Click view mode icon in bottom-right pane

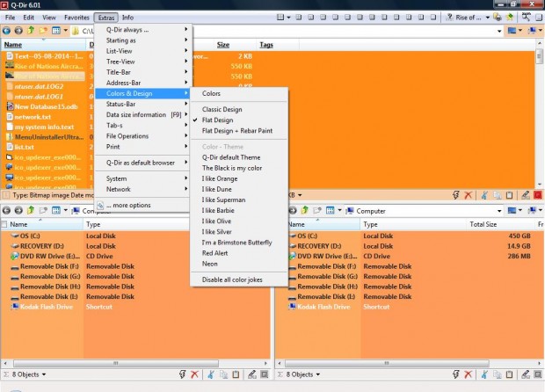coord(331,210)
